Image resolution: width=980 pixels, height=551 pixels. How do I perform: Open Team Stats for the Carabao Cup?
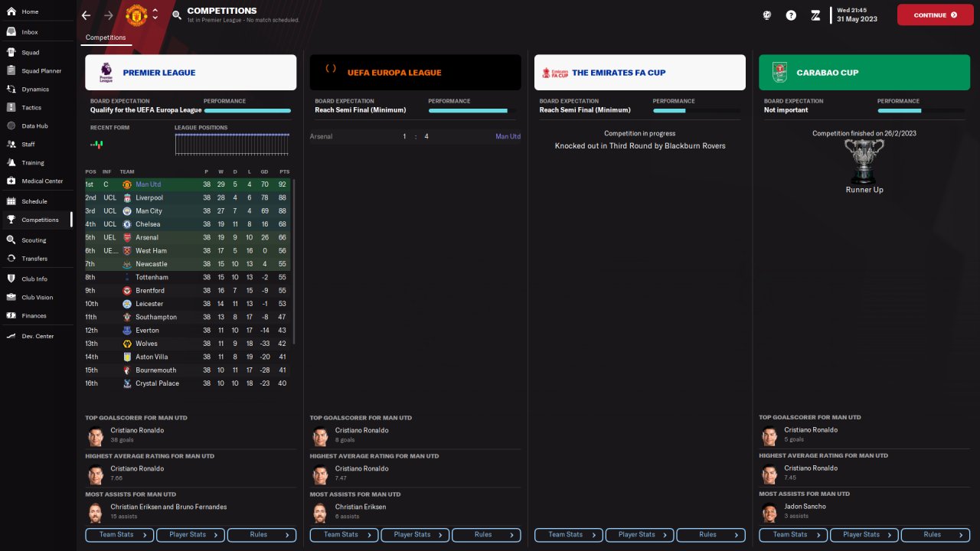click(793, 535)
